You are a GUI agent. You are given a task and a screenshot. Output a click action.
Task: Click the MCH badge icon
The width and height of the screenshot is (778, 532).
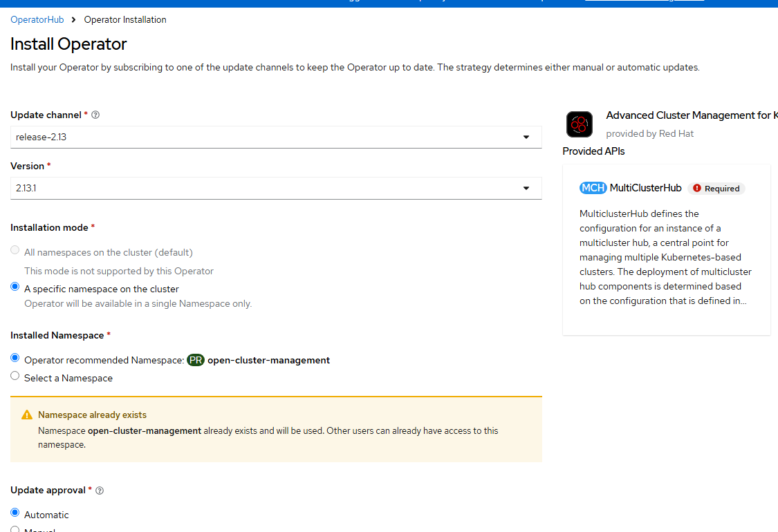pos(593,188)
